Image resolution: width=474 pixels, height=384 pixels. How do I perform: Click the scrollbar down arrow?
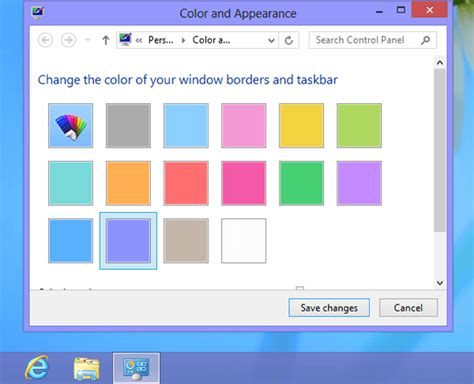coord(440,283)
